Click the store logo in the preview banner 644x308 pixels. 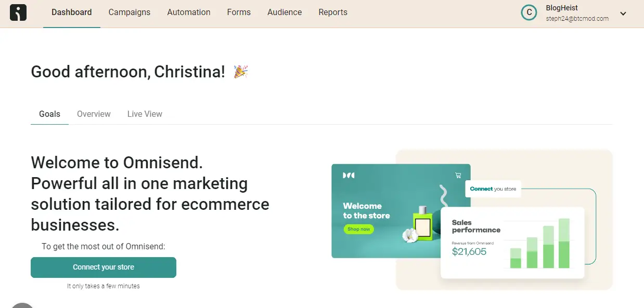tap(349, 175)
